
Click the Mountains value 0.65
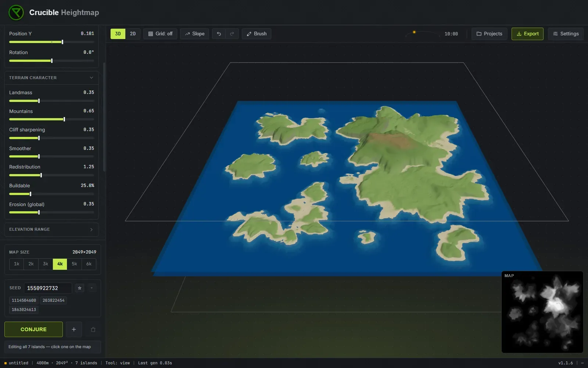point(89,111)
